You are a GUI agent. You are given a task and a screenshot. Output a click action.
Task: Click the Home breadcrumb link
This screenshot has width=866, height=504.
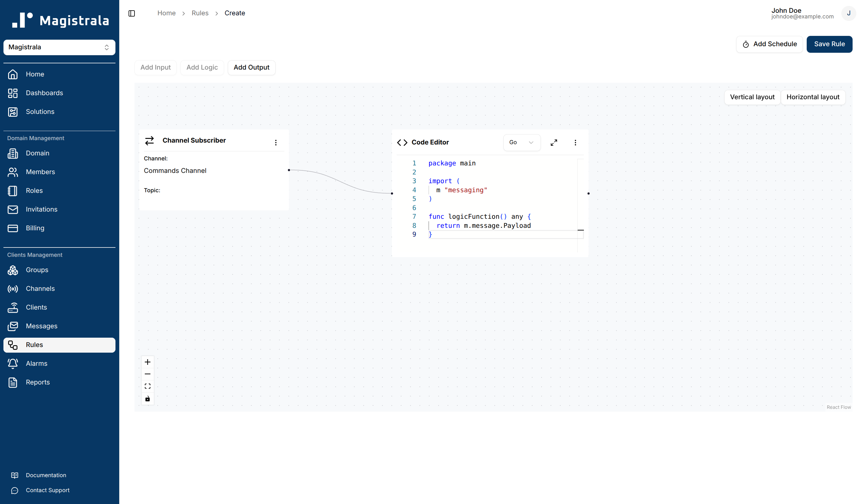click(x=166, y=13)
